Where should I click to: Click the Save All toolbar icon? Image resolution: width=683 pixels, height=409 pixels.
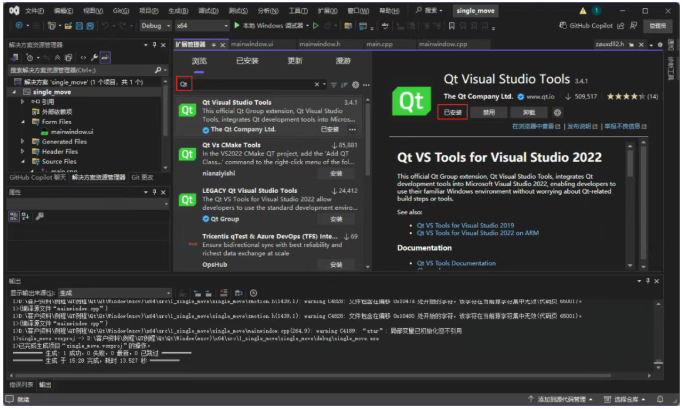90,26
